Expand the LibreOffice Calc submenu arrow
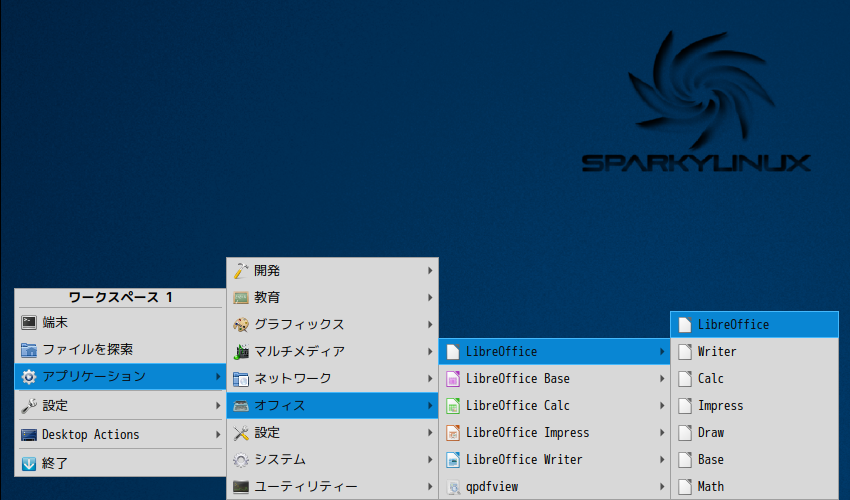 [x=662, y=406]
